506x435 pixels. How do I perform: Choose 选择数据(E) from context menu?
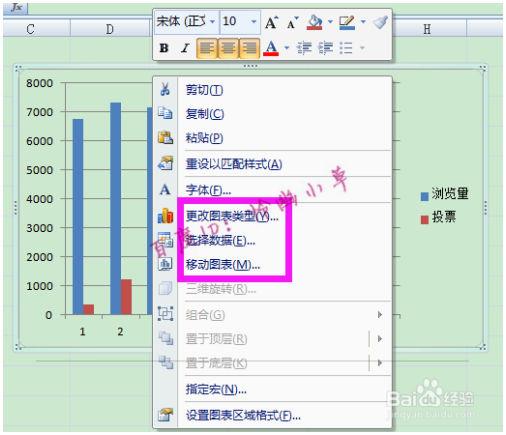220,241
